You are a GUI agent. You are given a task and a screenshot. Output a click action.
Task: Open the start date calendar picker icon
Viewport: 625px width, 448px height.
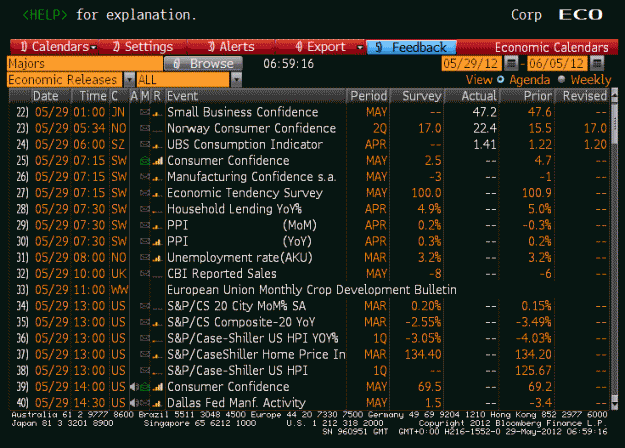[511, 63]
